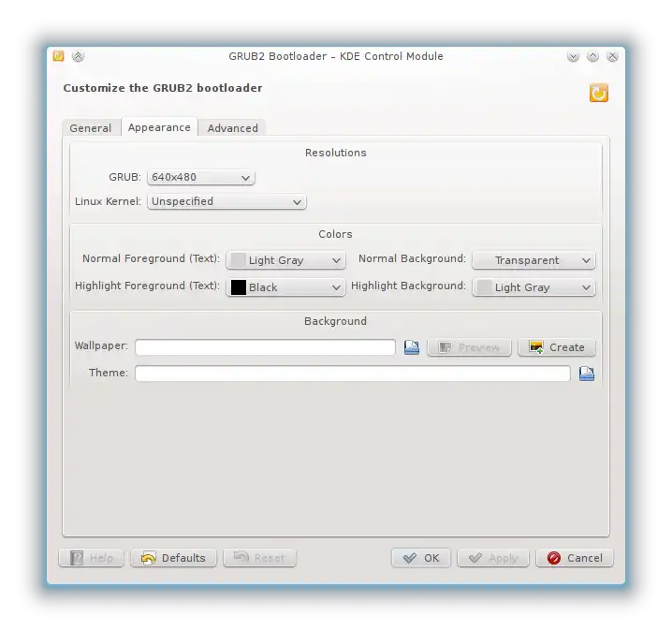
Task: Click the GRUB2 refresh icon at top right
Action: pos(598,93)
